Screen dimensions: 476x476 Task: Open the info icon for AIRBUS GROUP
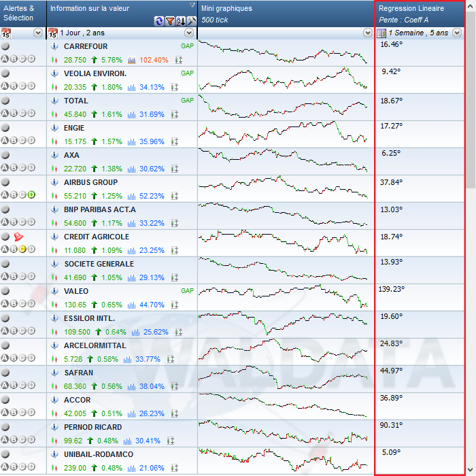tap(54, 182)
